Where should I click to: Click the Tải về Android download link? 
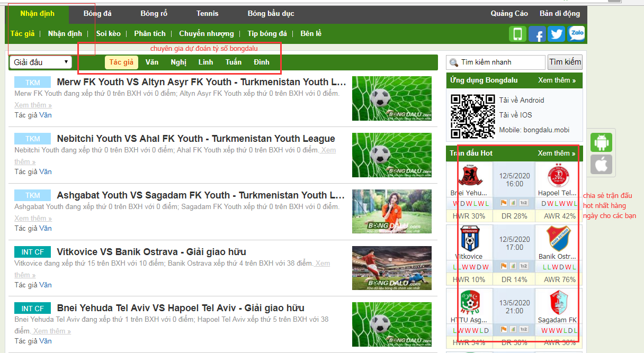coord(521,100)
